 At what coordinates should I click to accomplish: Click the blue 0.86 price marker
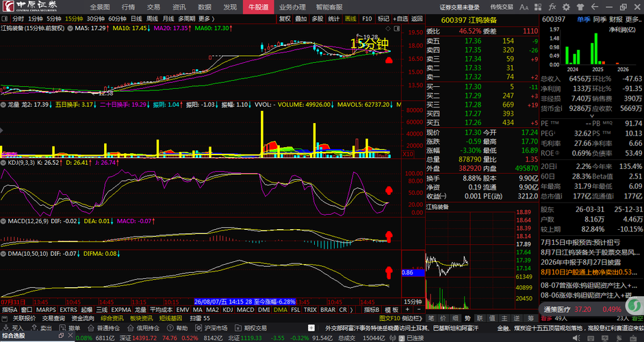[413, 273]
